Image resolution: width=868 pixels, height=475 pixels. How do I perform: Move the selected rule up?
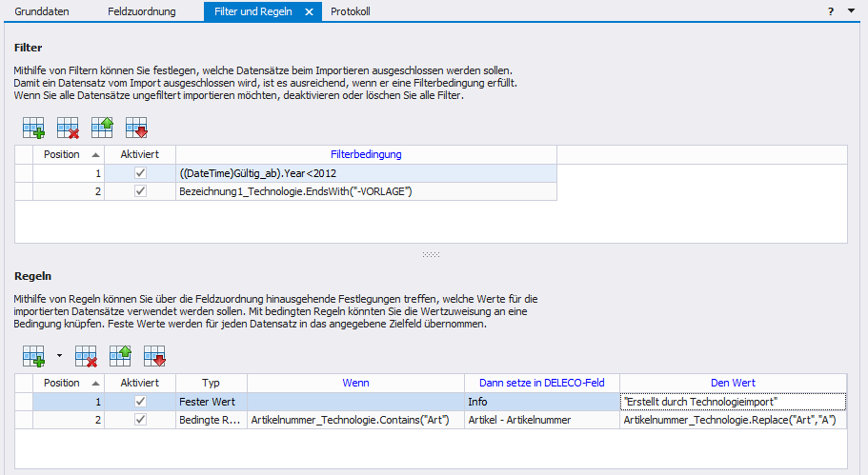click(x=121, y=356)
